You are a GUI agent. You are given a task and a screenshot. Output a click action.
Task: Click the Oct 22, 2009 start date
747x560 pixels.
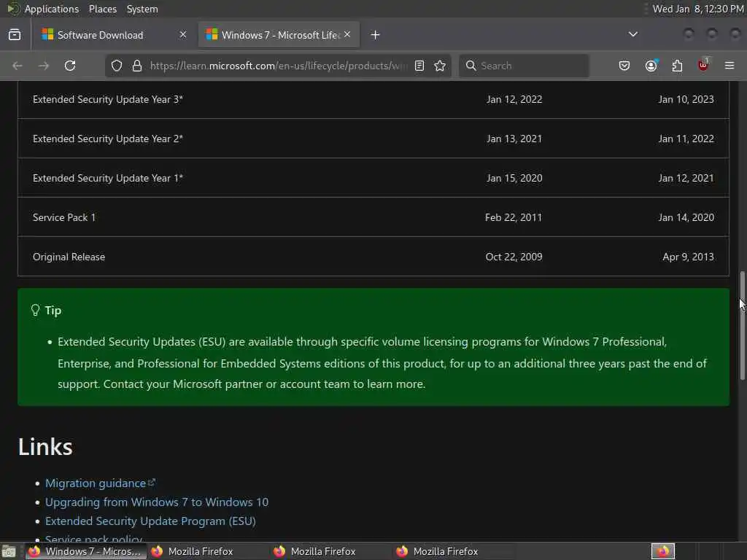point(514,257)
